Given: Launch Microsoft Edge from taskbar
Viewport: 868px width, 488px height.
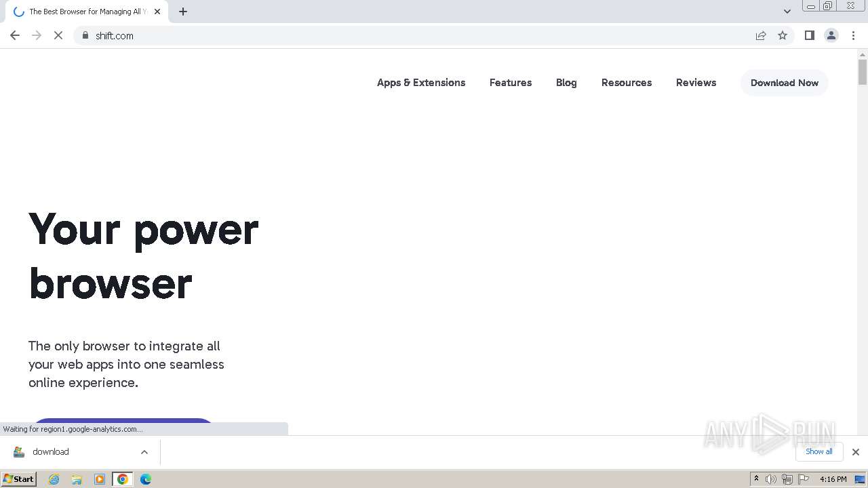Looking at the screenshot, I should (x=146, y=479).
